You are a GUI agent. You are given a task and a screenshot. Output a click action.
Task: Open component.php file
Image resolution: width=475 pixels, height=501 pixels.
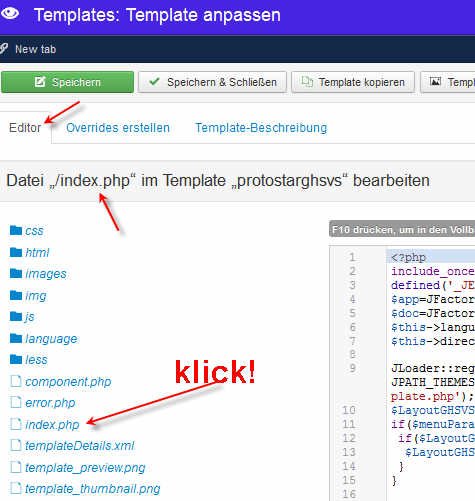(68, 382)
